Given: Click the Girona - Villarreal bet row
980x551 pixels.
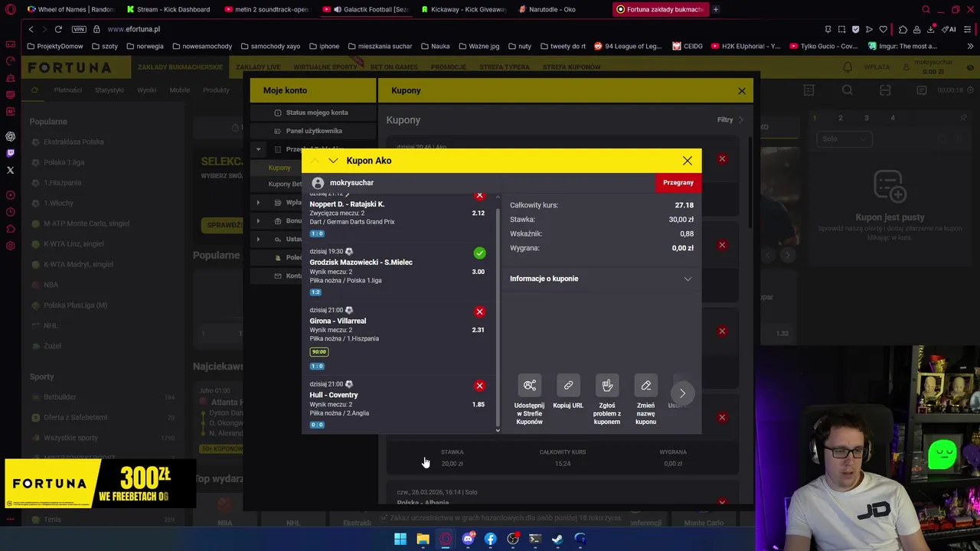Looking at the screenshot, I should (x=398, y=339).
